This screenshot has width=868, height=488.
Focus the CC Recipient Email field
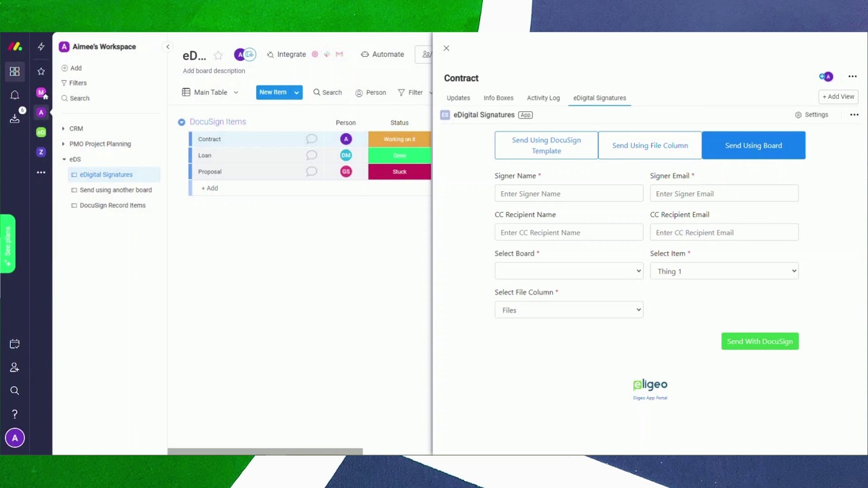pos(724,232)
